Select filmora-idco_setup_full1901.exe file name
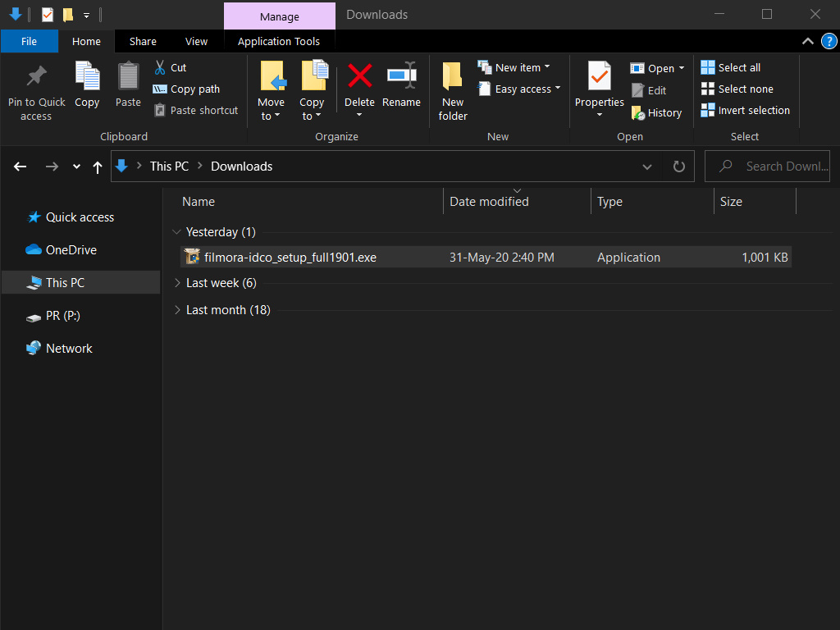 coord(290,257)
